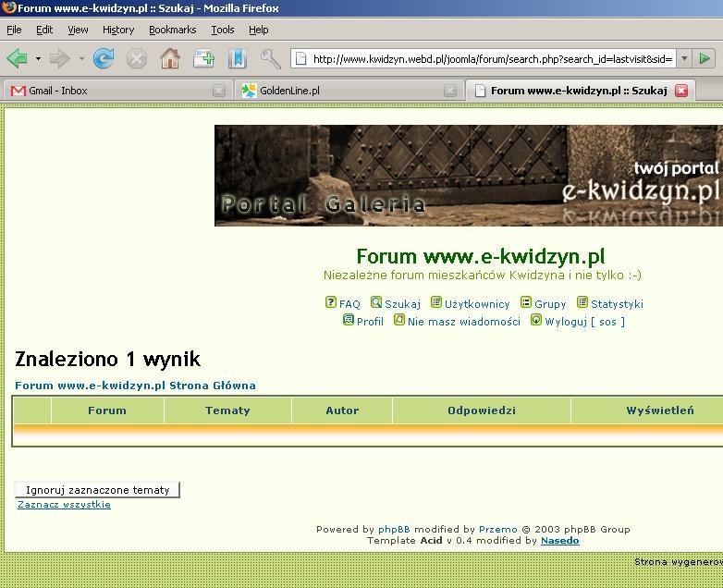This screenshot has width=723, height=588.
Task: Expand the Back button history dropdown
Action: click(x=38, y=59)
